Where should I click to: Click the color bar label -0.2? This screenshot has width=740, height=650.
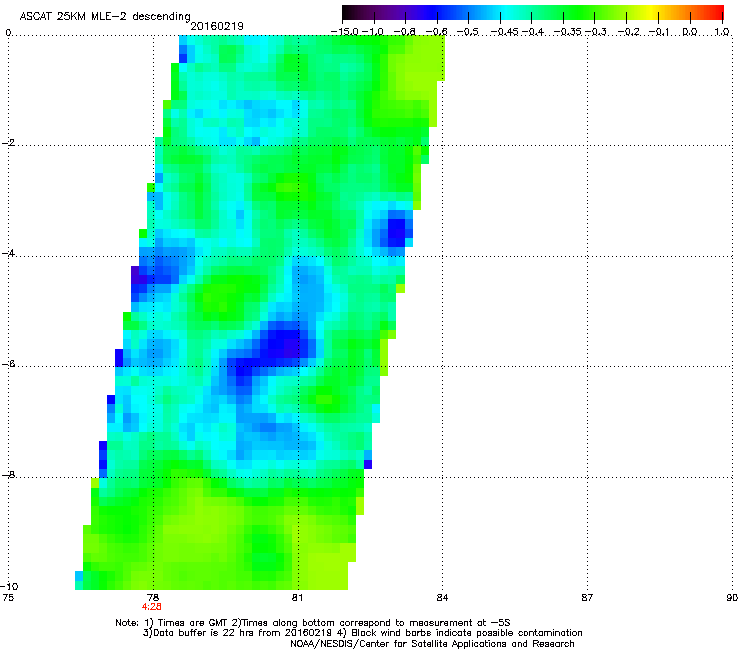click(x=628, y=32)
